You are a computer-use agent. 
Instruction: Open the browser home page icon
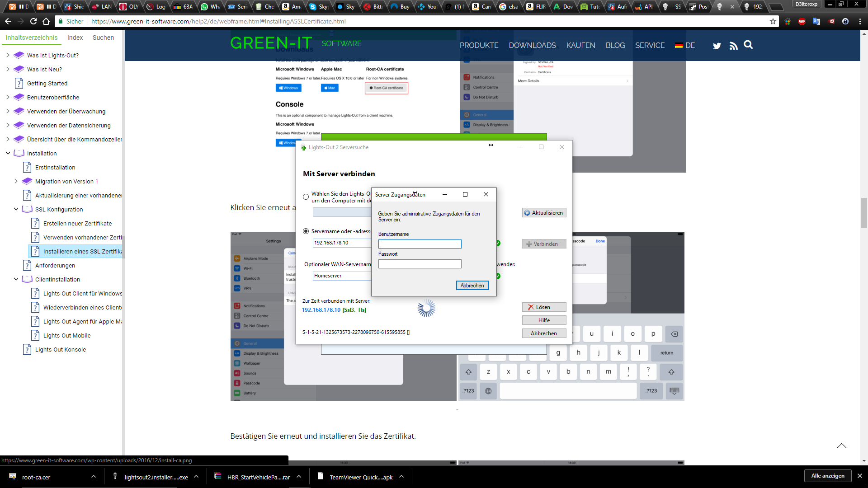coord(46,21)
